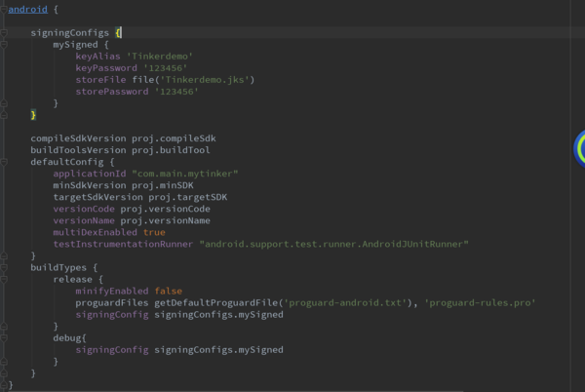Click the storePassword property

click(112, 92)
